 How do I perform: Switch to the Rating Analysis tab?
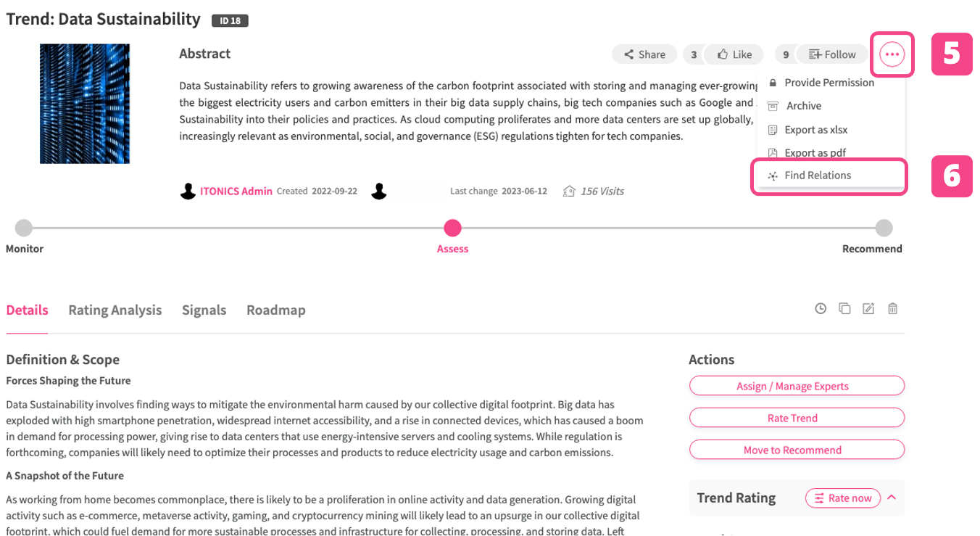click(115, 310)
